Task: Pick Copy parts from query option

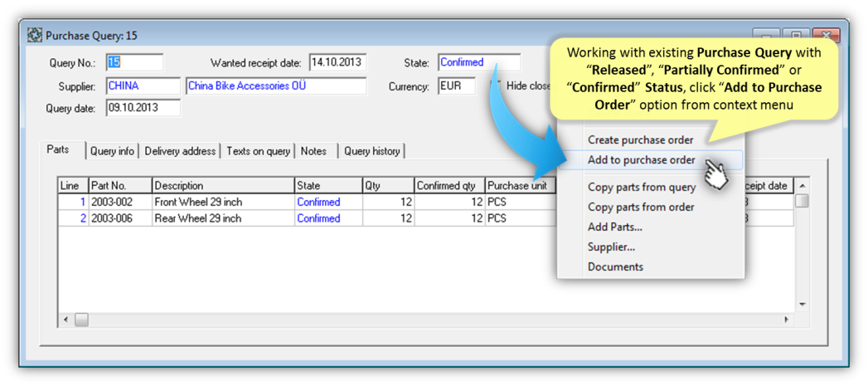Action: [x=641, y=187]
